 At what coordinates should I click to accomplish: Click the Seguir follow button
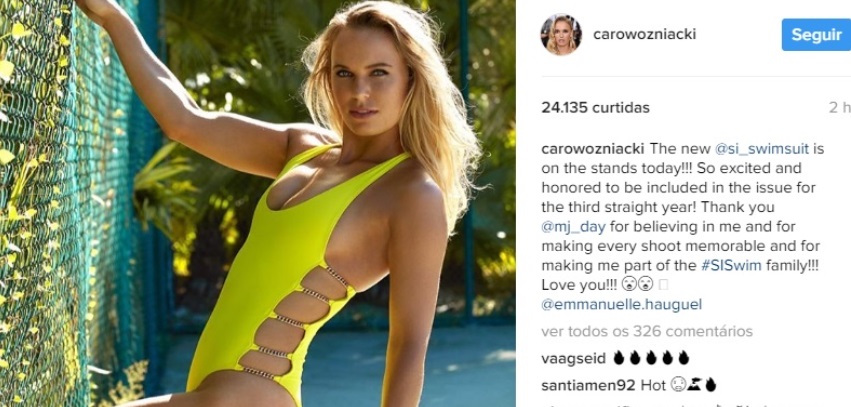point(816,35)
